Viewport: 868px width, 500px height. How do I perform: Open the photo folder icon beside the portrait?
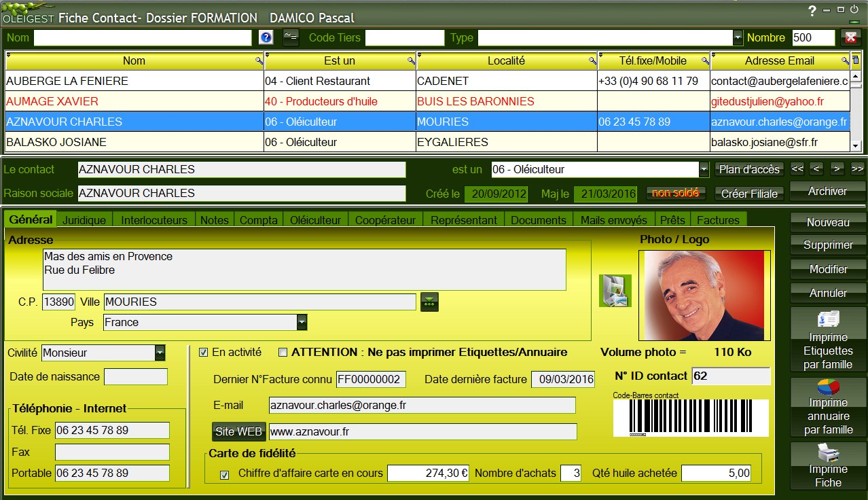point(615,291)
